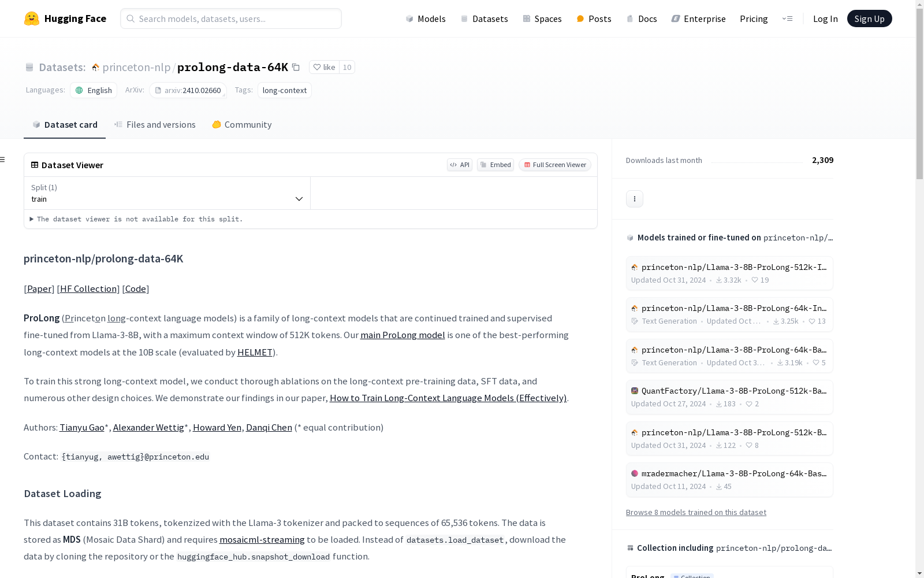924x578 pixels.
Task: Open the princeton-nlp Llama-3-8B-ProLong-512k-B... model card
Action: click(729, 439)
